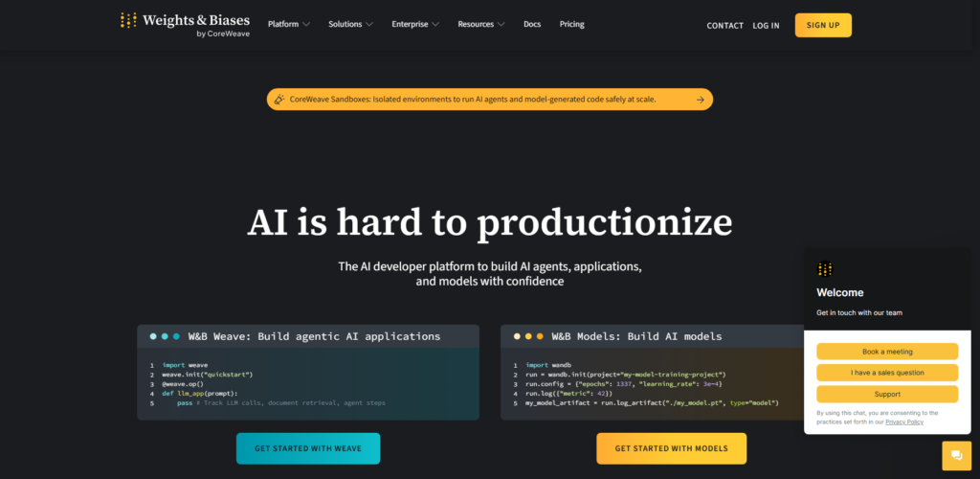Screen dimensions: 980x479
Task: Open the CONTACT link
Action: (x=725, y=26)
